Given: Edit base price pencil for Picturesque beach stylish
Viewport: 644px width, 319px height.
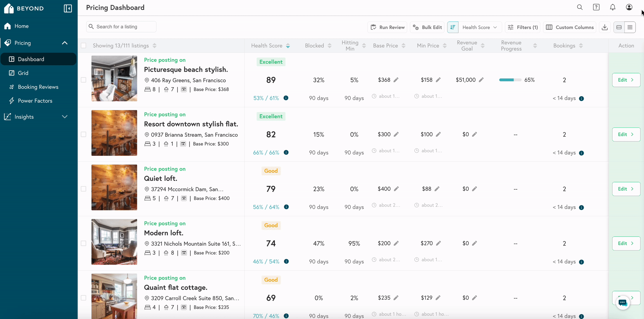Looking at the screenshot, I should click(x=396, y=80).
